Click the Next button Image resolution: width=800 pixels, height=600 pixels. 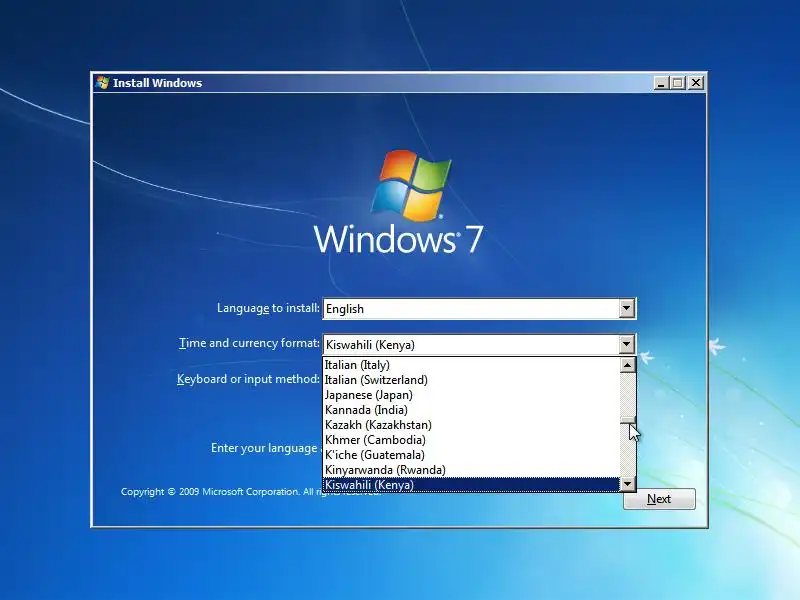point(659,498)
